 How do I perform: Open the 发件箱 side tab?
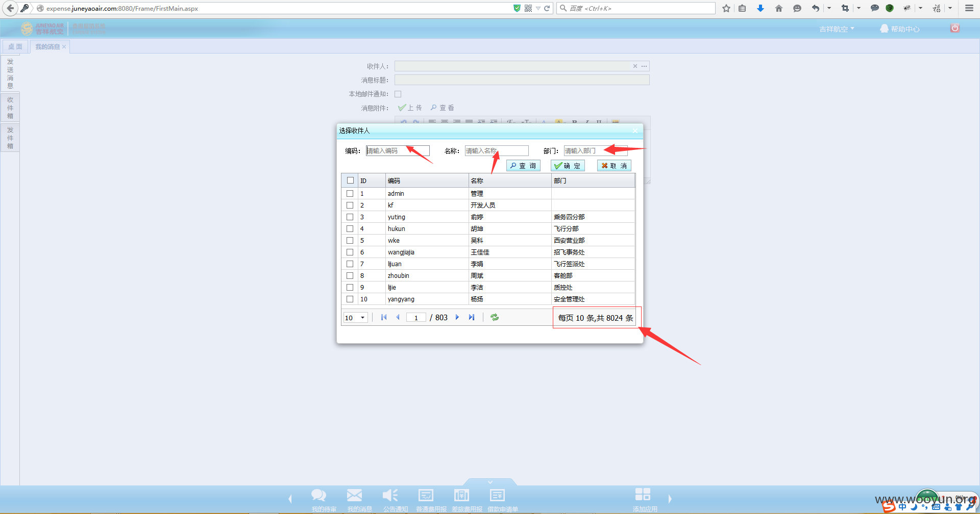point(10,138)
